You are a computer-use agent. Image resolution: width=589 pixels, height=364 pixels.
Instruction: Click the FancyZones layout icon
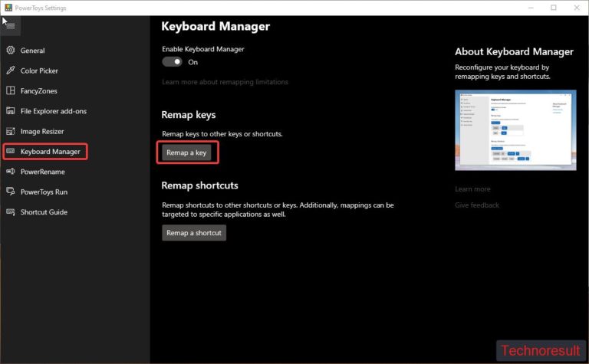click(x=11, y=90)
